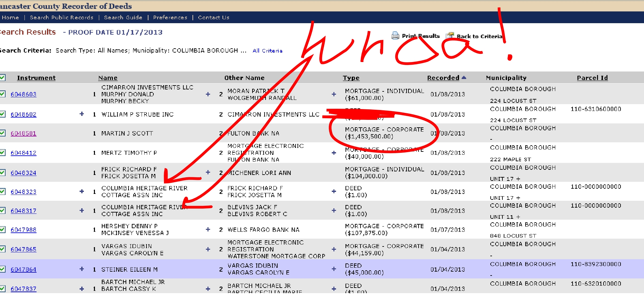Toggle checkbox for instrument 6047988

pos(3,229)
